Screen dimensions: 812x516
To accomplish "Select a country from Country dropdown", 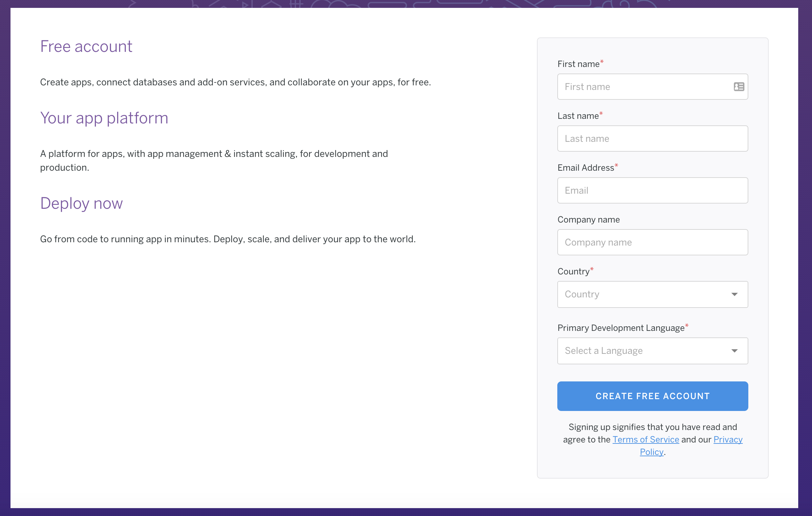I will (652, 294).
